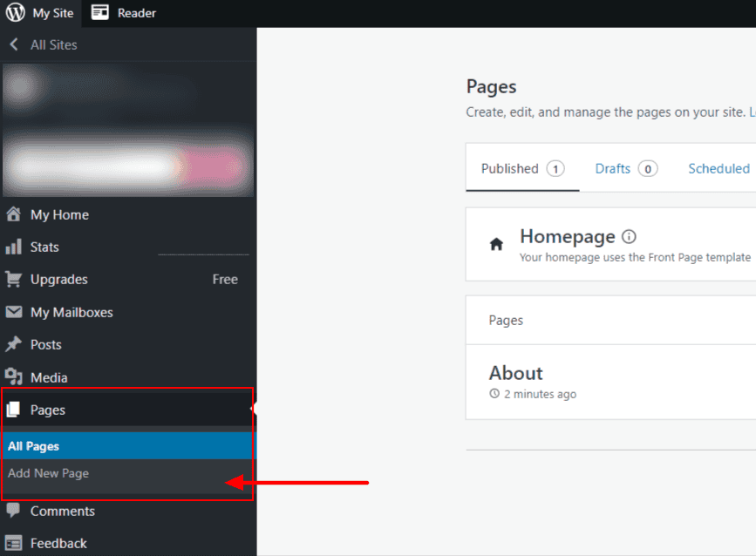Go back using the All Sites chevron
Viewport: 756px width, 556px height.
point(14,44)
